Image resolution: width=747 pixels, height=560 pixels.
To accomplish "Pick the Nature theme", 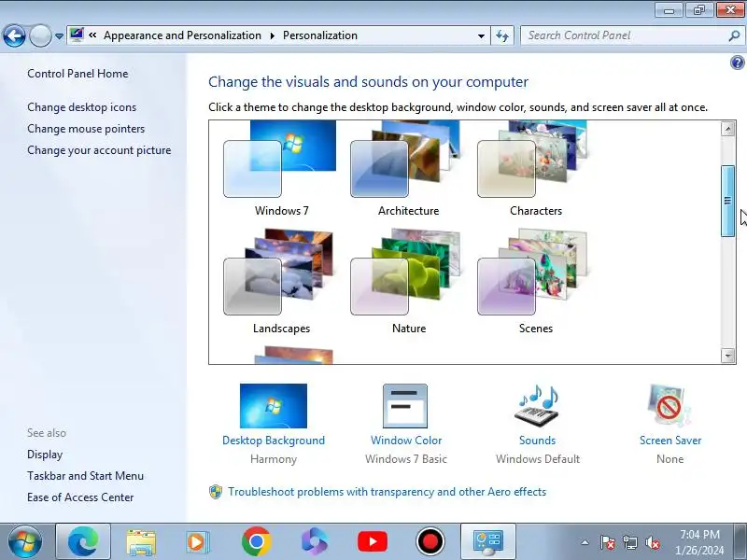I will point(406,272).
